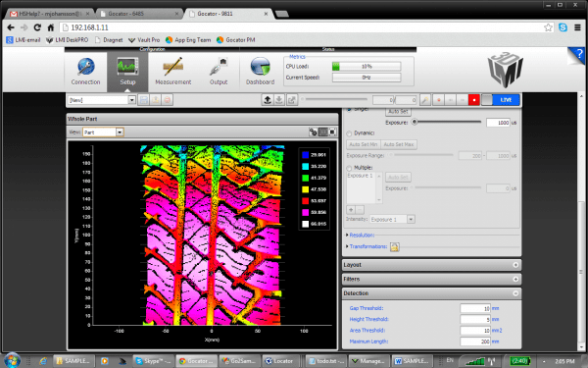Click the Transformations lock icon

395,246
